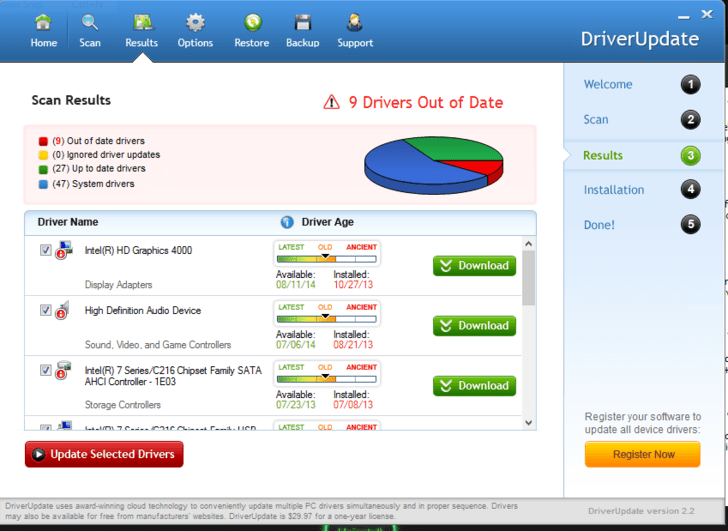Download the SATA AHCI Controller driver
This screenshot has height=531, width=728.
tap(474, 386)
